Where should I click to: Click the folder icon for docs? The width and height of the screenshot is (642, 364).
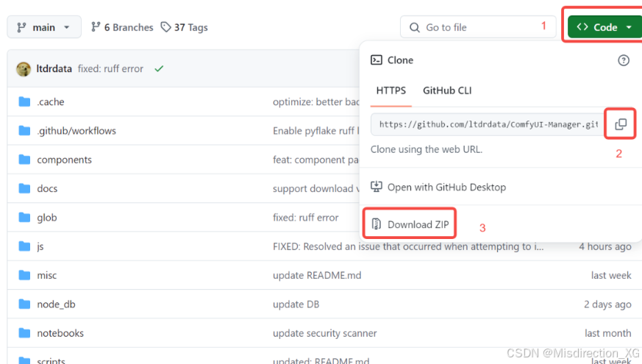coord(24,188)
